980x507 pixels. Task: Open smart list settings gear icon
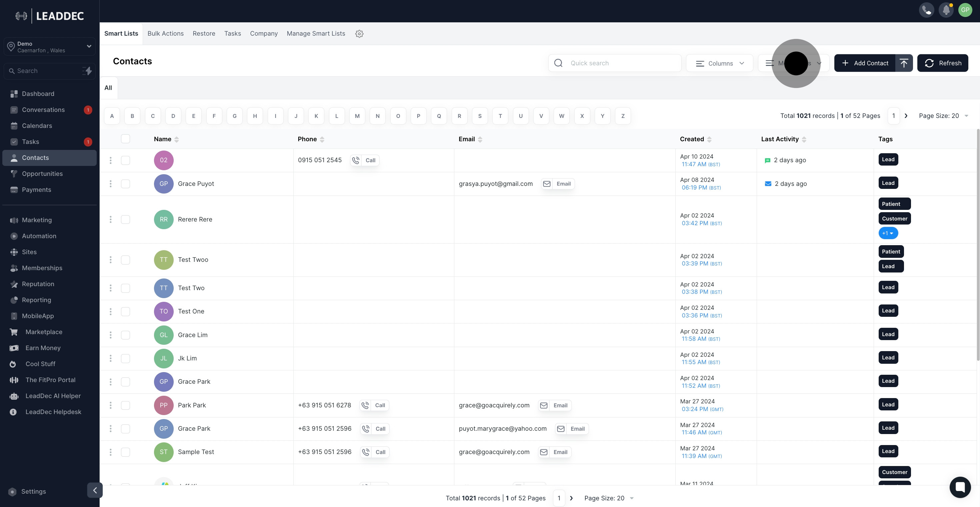click(359, 33)
